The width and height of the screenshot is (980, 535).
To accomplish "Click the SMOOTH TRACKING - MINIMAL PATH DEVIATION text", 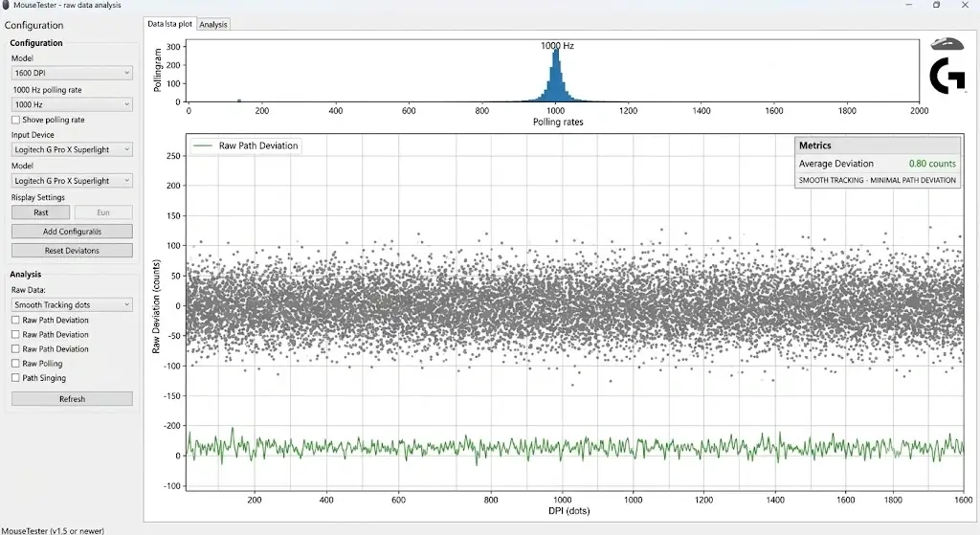I will pyautogui.click(x=877, y=180).
